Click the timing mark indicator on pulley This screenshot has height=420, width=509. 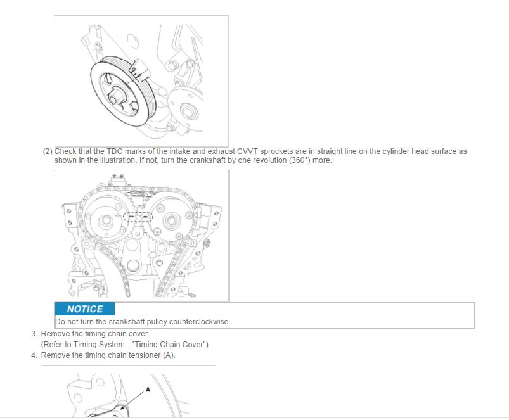point(140,70)
